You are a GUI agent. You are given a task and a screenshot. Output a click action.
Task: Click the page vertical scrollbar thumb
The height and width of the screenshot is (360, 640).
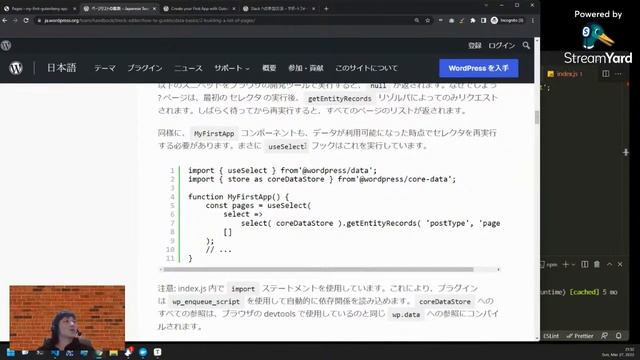[537, 117]
